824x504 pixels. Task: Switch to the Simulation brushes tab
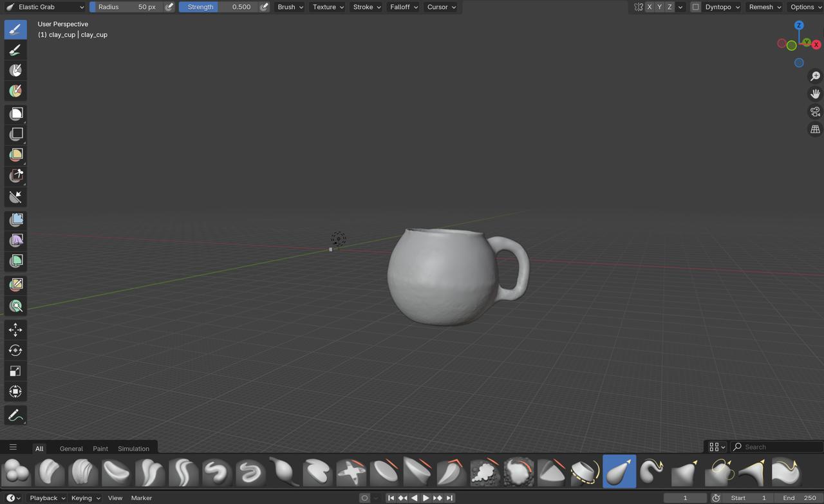(133, 449)
